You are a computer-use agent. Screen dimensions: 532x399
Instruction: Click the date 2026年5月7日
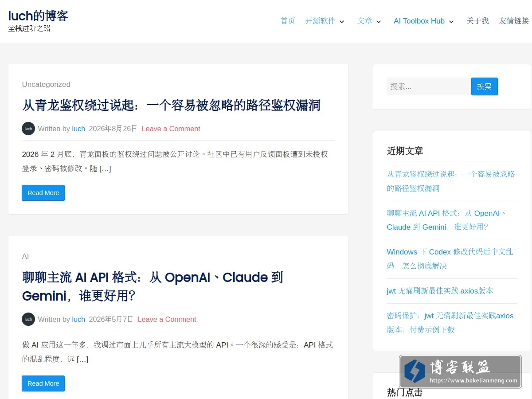111,319
